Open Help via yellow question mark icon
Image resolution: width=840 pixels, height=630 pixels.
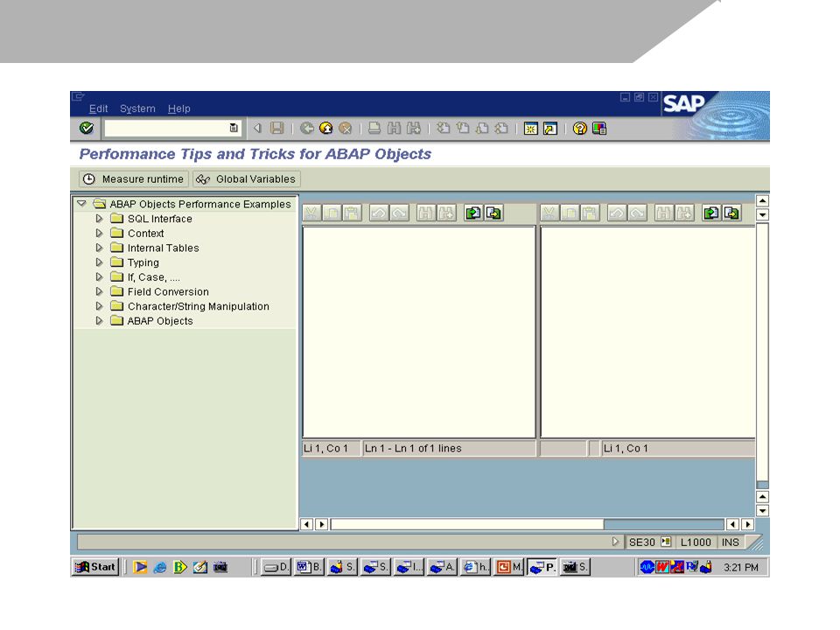pyautogui.click(x=579, y=129)
